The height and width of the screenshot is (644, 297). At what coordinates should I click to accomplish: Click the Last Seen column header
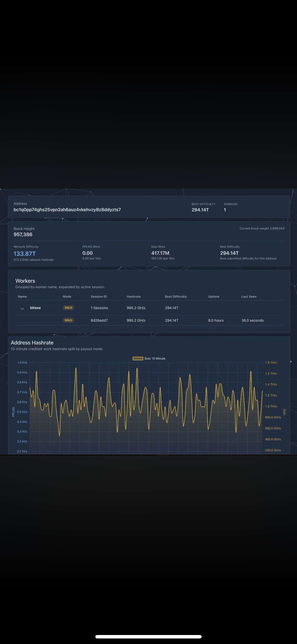(x=249, y=296)
